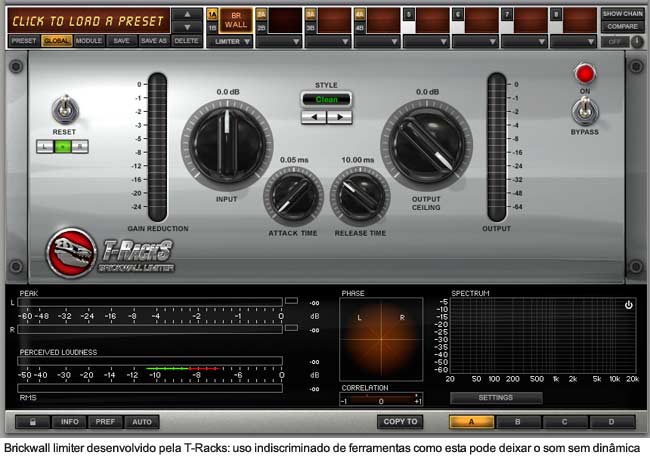Switch to snapshot A
Image resolution: width=650 pixels, height=458 pixels.
coord(472,422)
